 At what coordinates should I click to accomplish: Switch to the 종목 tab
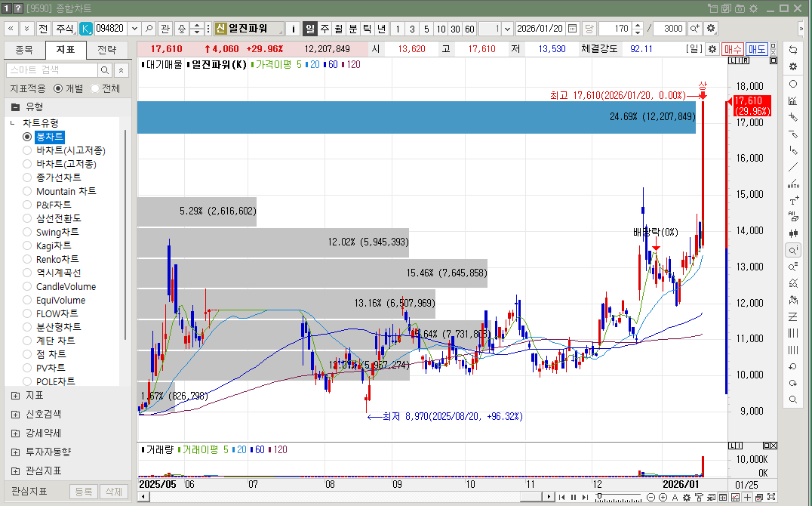pos(24,50)
